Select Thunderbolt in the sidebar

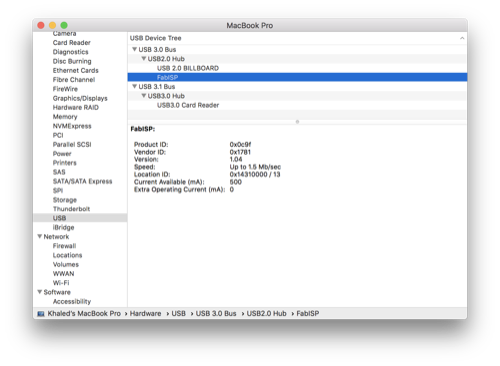pyautogui.click(x=71, y=209)
